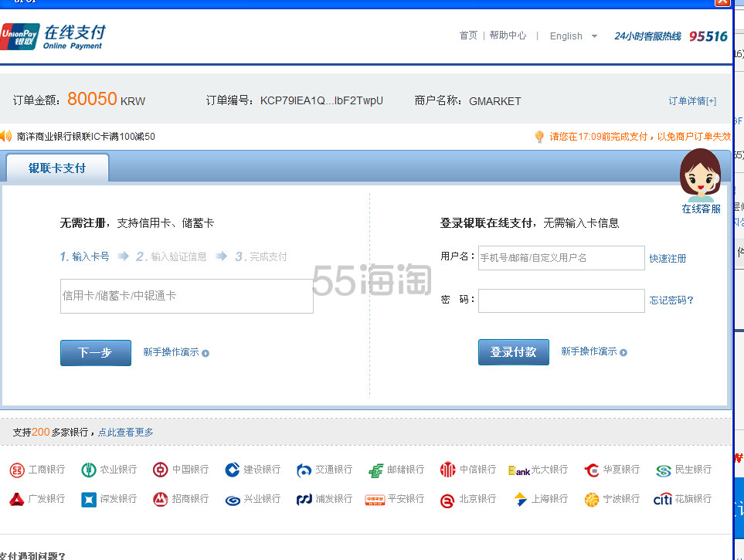The image size is (744, 560).
Task: Open the English language dropdown
Action: tap(573, 36)
